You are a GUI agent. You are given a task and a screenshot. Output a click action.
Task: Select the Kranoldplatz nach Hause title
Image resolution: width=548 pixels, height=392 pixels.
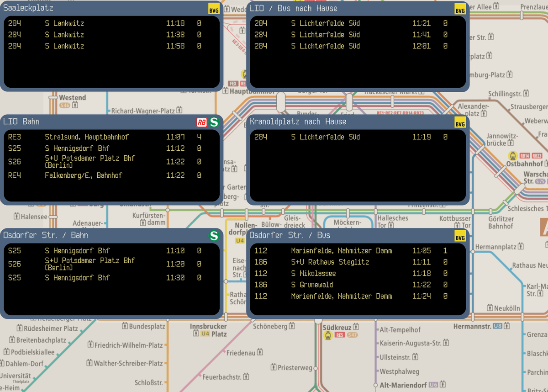[x=298, y=122]
